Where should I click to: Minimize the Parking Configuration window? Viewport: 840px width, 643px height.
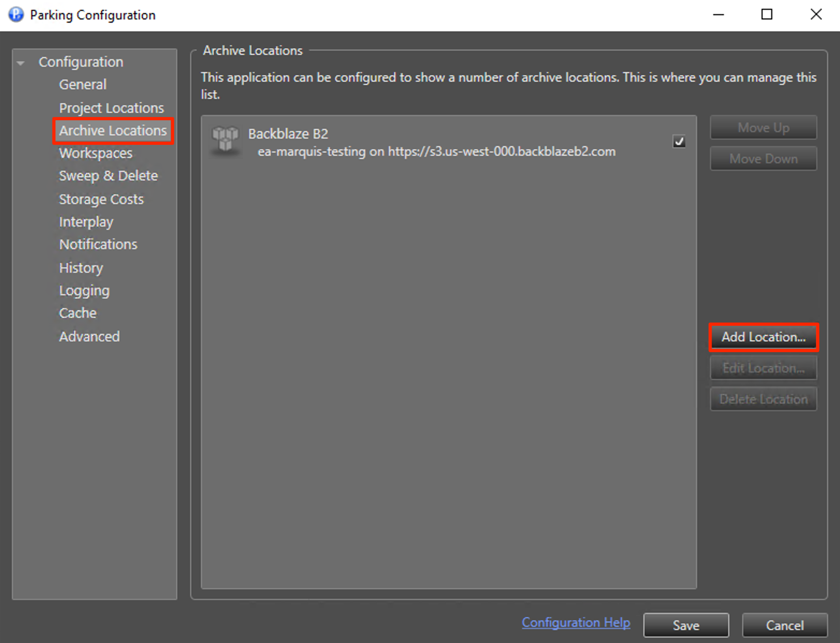point(718,14)
